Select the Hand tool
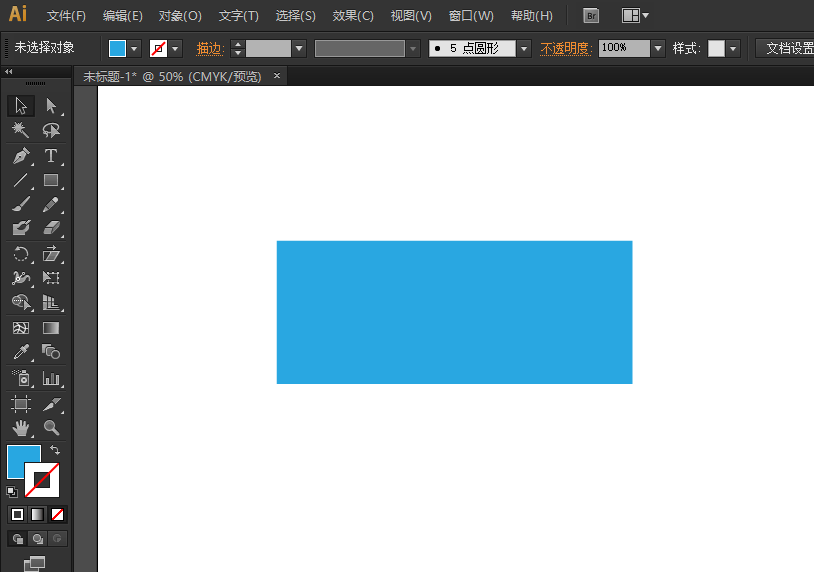 click(21, 428)
